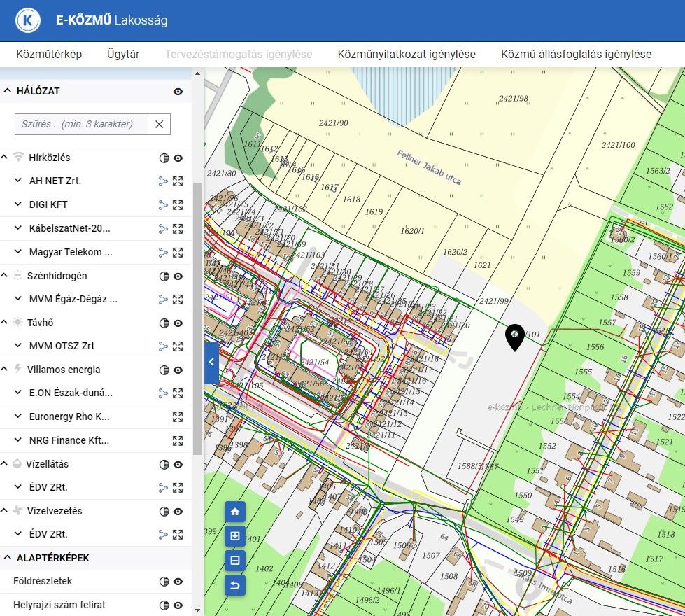
Task: Click the Szűrés filter input field
Action: coord(81,125)
